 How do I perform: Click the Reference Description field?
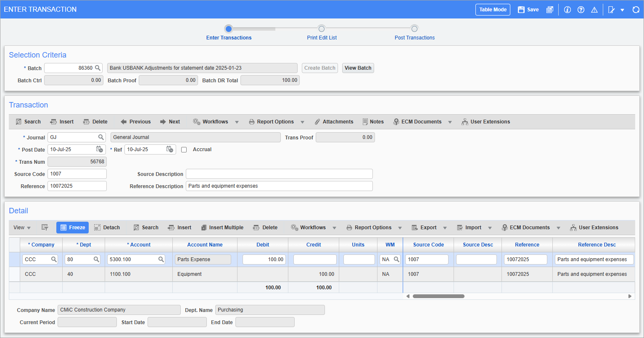(279, 186)
